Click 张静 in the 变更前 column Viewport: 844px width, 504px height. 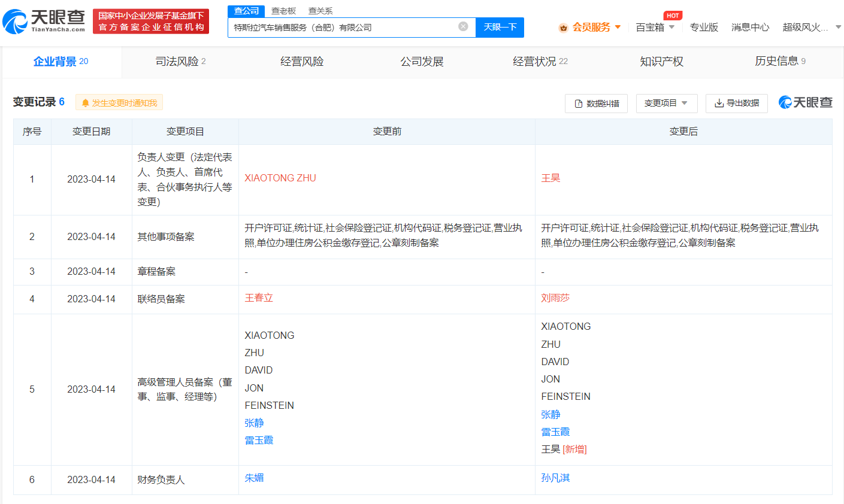click(x=254, y=423)
